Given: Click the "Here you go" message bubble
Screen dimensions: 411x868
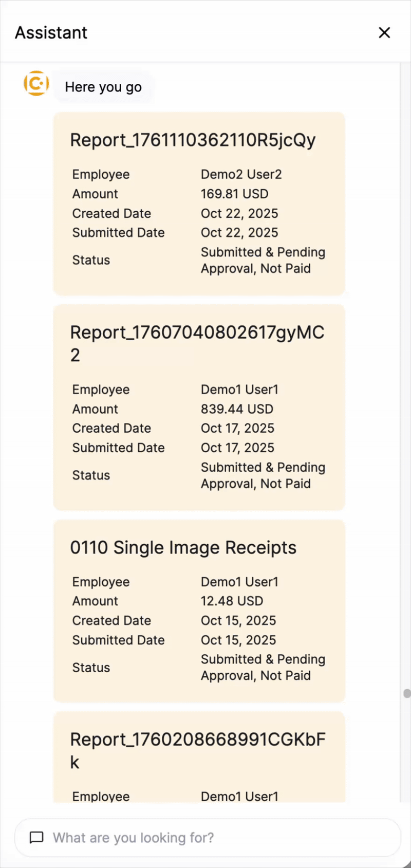Looking at the screenshot, I should point(103,87).
